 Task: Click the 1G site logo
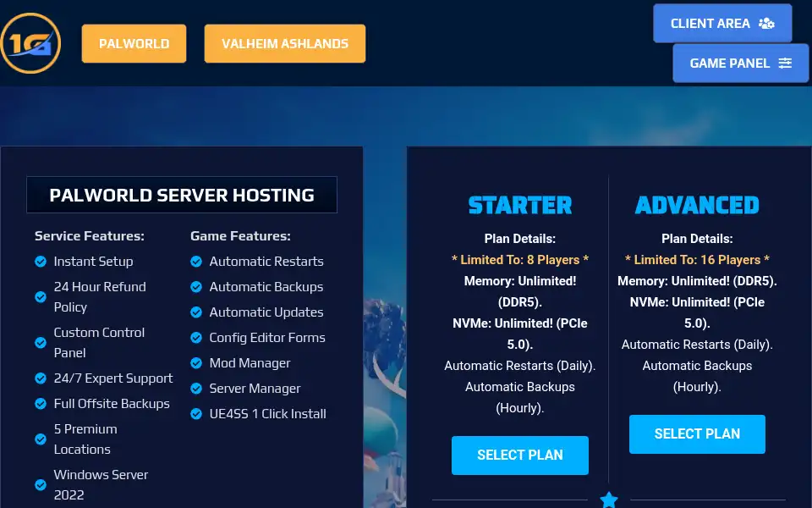(x=30, y=43)
